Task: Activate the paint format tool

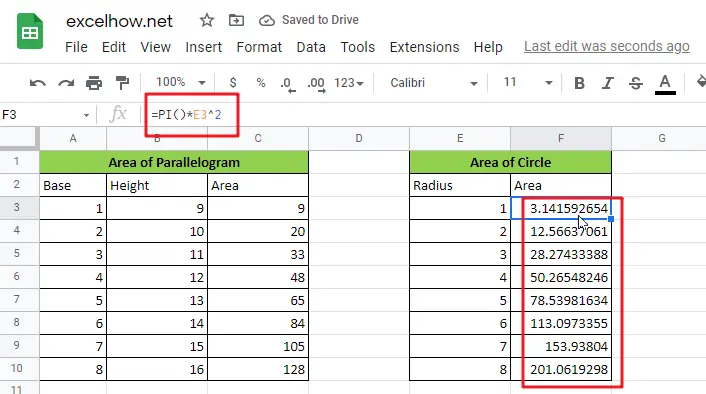Action: tap(122, 83)
